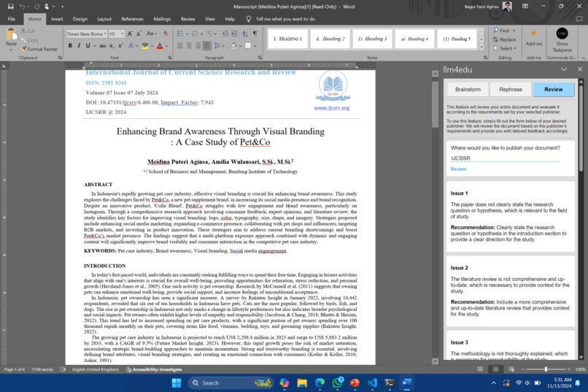Switch to the Insert tab
This screenshot has height=392, width=588.
[57, 19]
